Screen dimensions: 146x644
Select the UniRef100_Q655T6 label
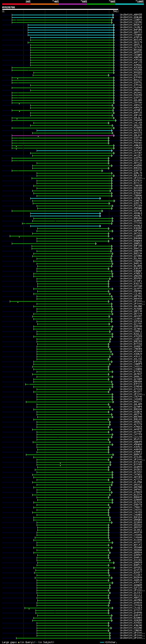click(131, 53)
